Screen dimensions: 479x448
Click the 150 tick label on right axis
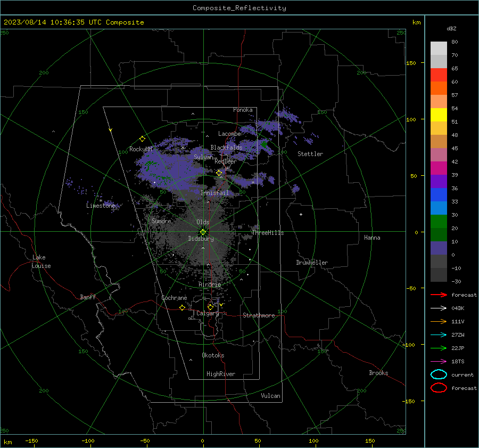pos(411,63)
